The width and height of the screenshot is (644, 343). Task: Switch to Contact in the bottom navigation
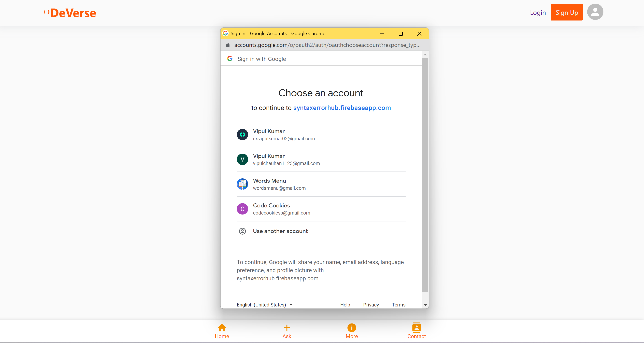pos(417,331)
